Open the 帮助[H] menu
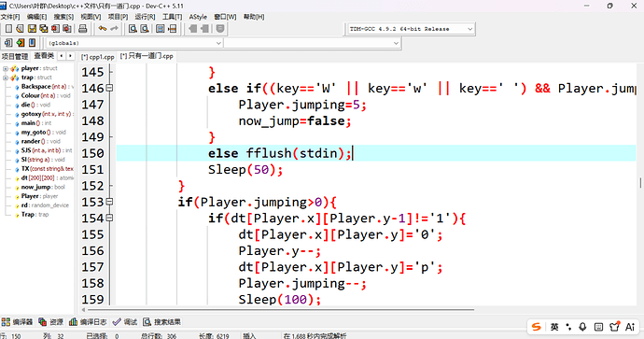 point(254,17)
